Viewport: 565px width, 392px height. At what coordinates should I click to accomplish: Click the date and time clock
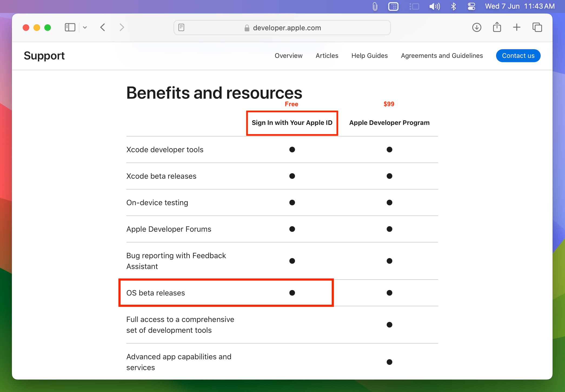pyautogui.click(x=520, y=6)
